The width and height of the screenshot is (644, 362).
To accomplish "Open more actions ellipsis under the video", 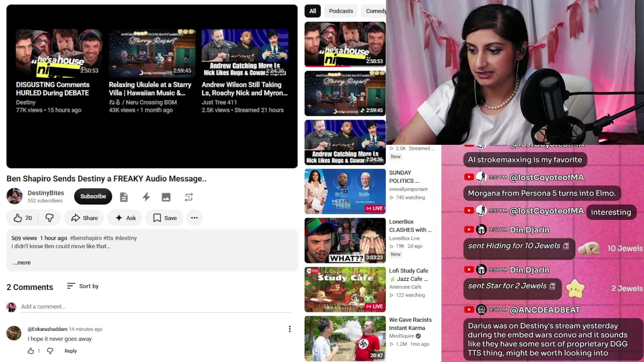I will 194,218.
